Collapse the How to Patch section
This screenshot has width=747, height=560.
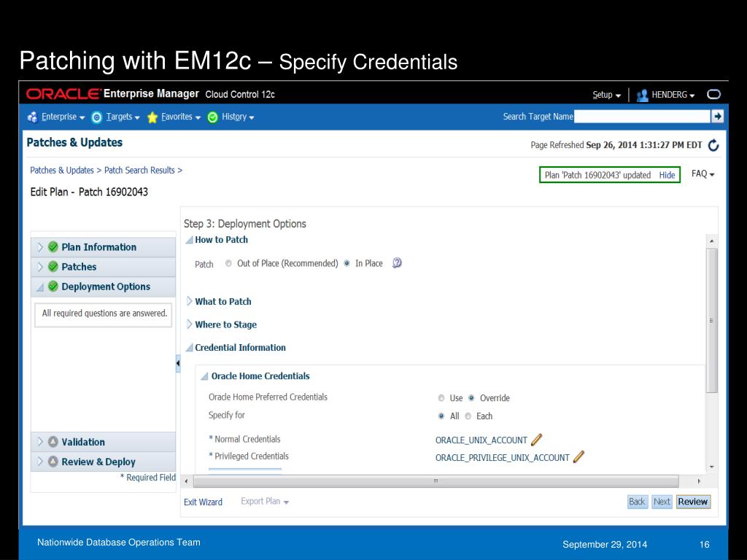point(189,240)
